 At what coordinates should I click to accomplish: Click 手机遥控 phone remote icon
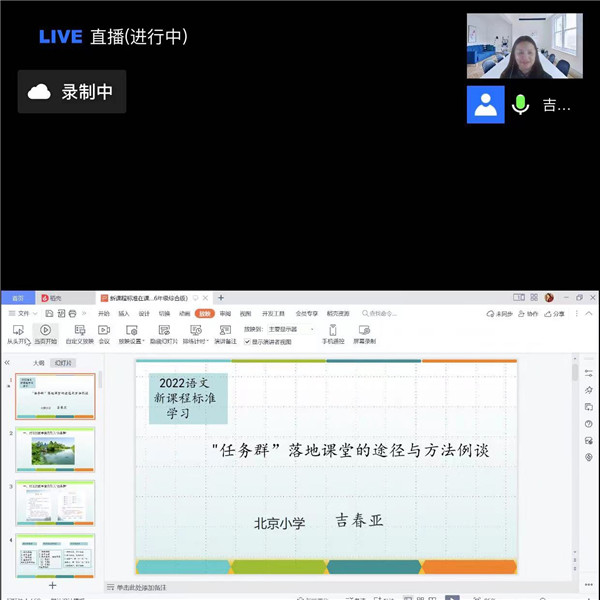pos(333,330)
